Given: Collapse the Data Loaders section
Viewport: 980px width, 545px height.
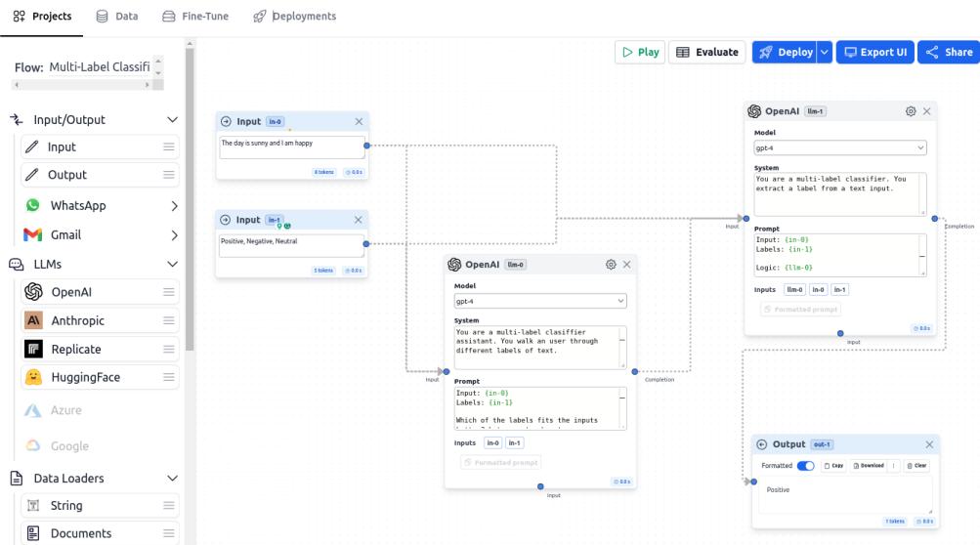Looking at the screenshot, I should (x=173, y=479).
